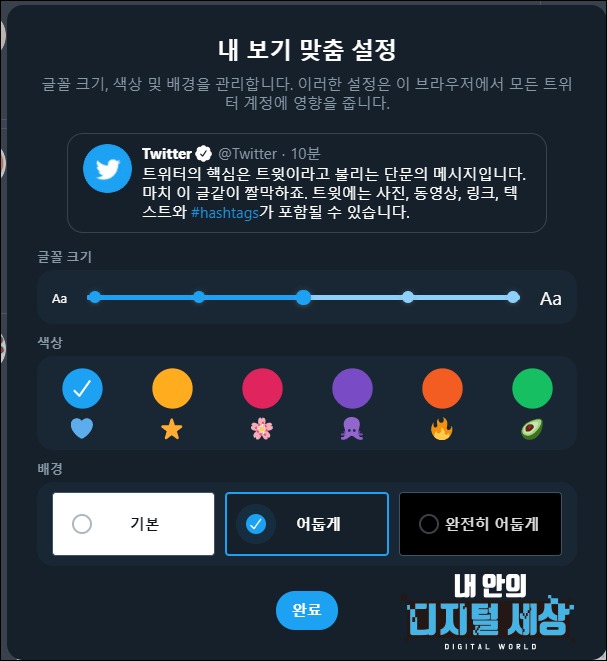Choose the blue color swatch
607x661 pixels.
click(x=82, y=388)
